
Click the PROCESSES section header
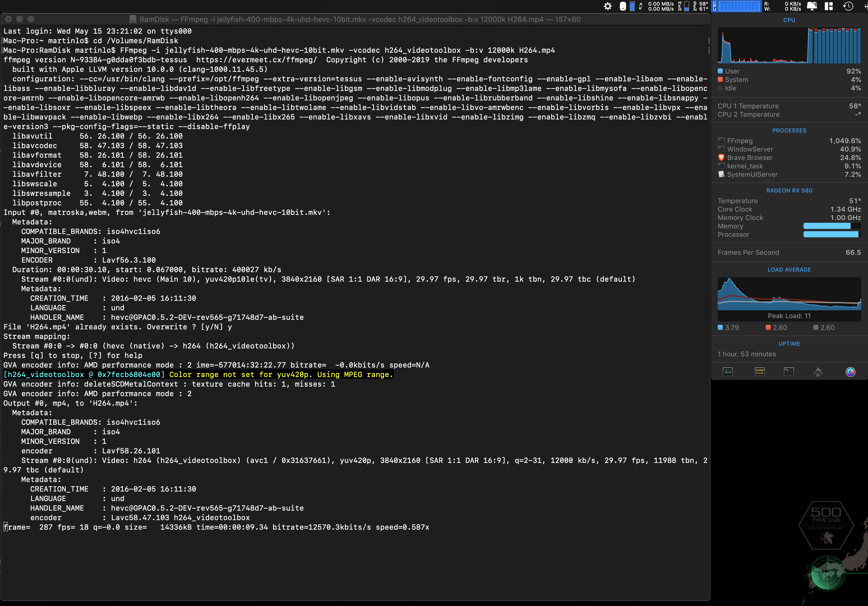tap(789, 130)
